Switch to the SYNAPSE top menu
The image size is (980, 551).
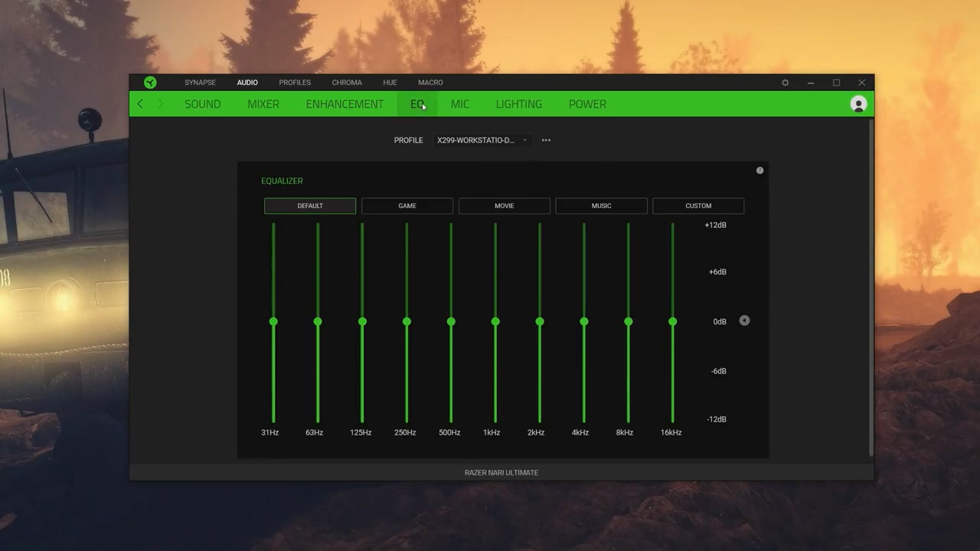(200, 83)
